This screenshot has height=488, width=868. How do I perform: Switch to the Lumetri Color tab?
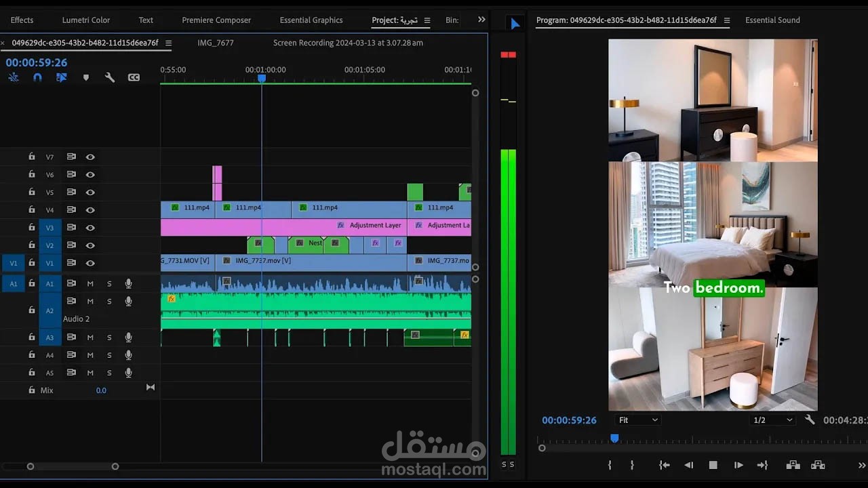point(86,20)
